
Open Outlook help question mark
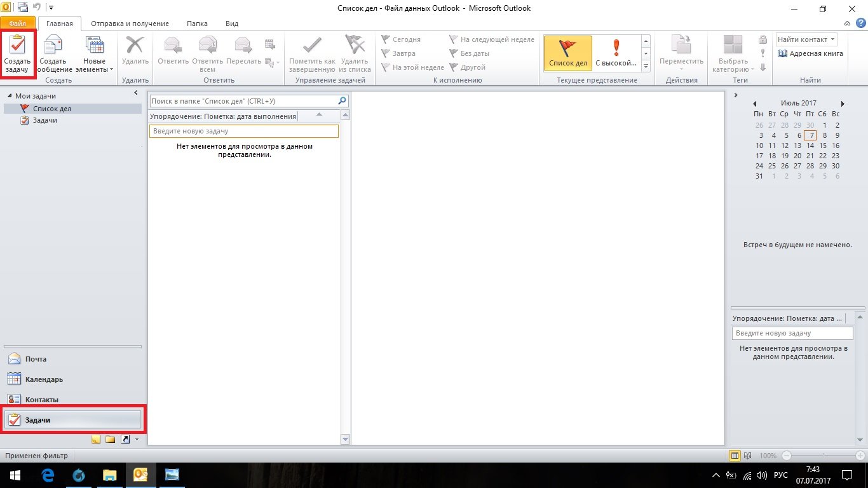(860, 24)
